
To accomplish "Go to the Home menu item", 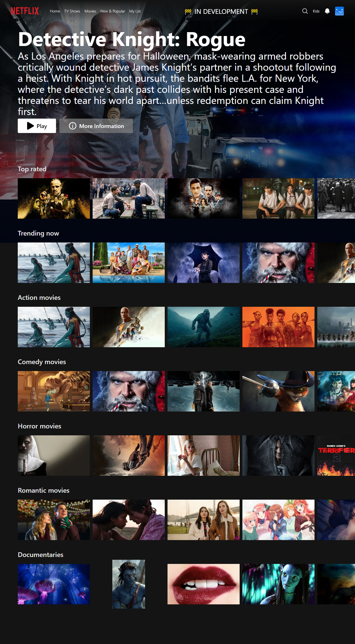I will coord(55,11).
